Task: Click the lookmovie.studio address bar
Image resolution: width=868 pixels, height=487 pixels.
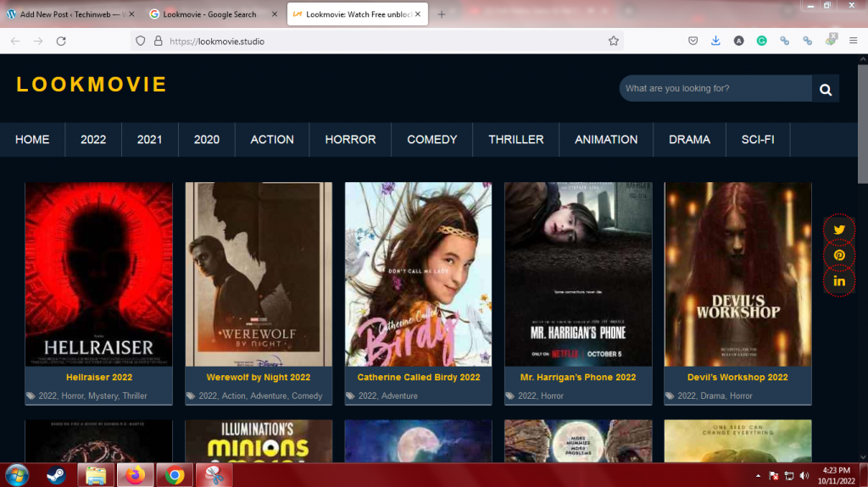Action: (x=376, y=41)
